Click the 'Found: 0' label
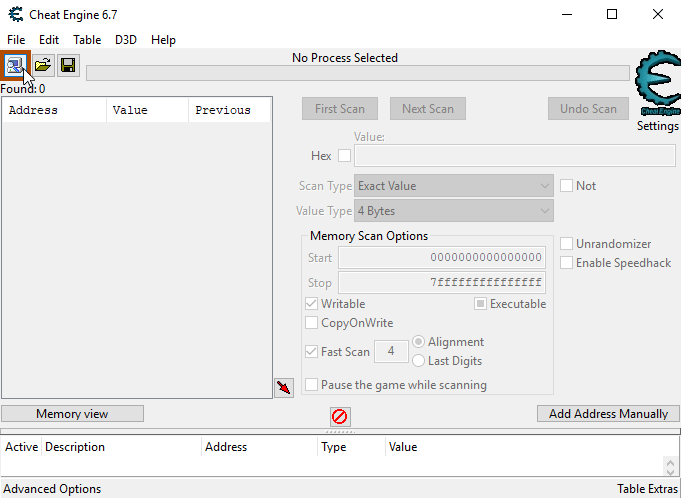Image resolution: width=681 pixels, height=498 pixels. point(23,89)
